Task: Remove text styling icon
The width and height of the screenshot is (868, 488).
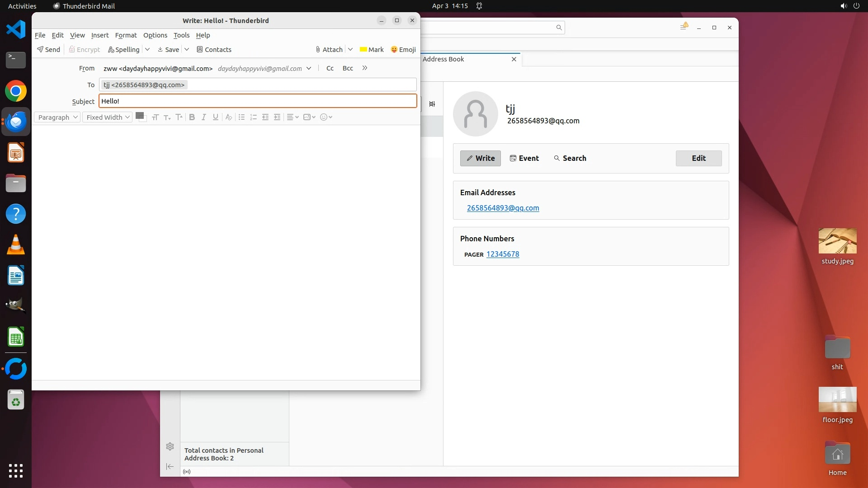Action: tap(229, 117)
